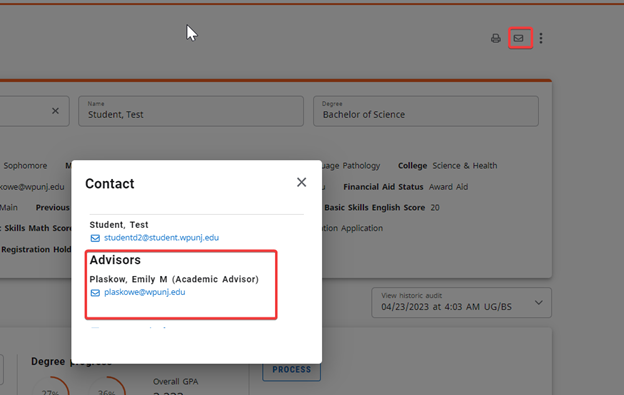This screenshot has height=395, width=624.
Task: Select the Advisors heading in the Contact dialog
Action: (115, 260)
